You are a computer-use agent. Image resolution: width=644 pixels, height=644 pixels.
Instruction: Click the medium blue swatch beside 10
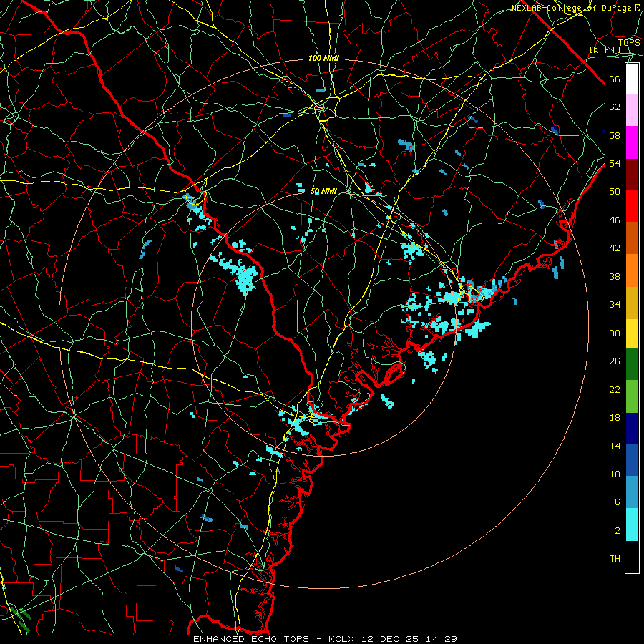coord(632,460)
